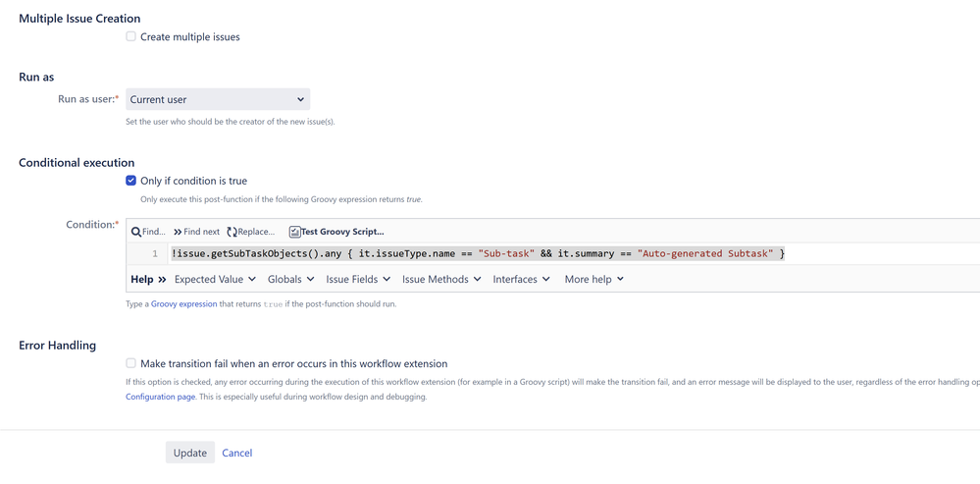This screenshot has height=484, width=980.
Task: Click the Cancel link
Action: (x=236, y=453)
